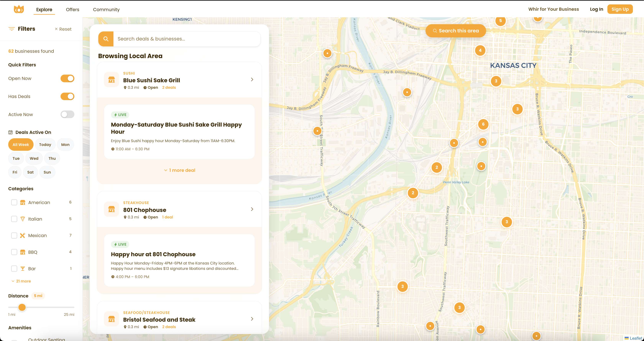
Task: Click the Bar cocktail glass icon
Action: point(22,269)
